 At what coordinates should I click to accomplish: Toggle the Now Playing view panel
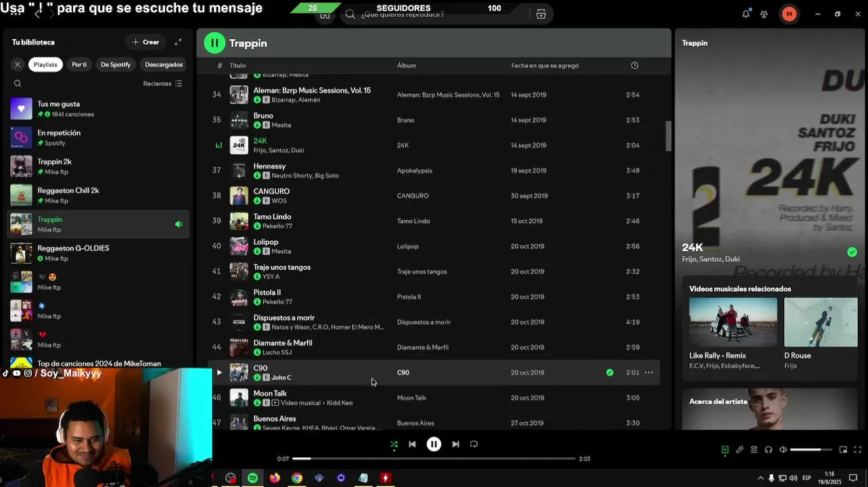tap(725, 450)
